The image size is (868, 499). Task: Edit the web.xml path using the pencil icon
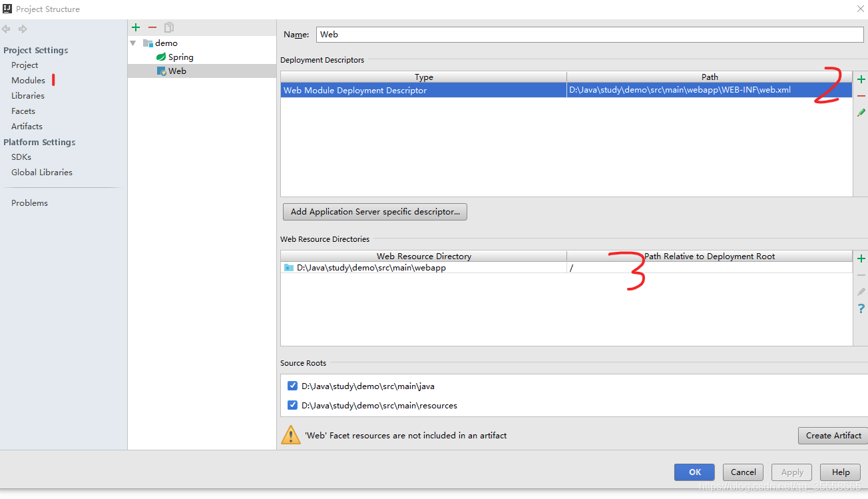861,113
